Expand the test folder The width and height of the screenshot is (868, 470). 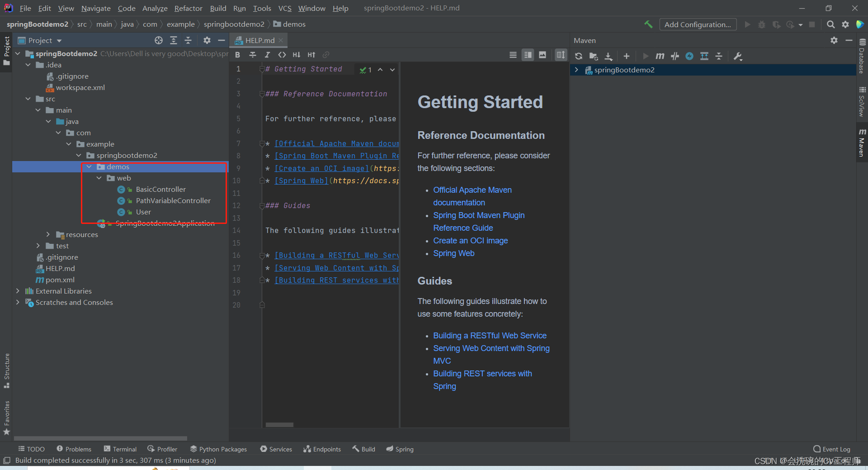pyautogui.click(x=38, y=246)
